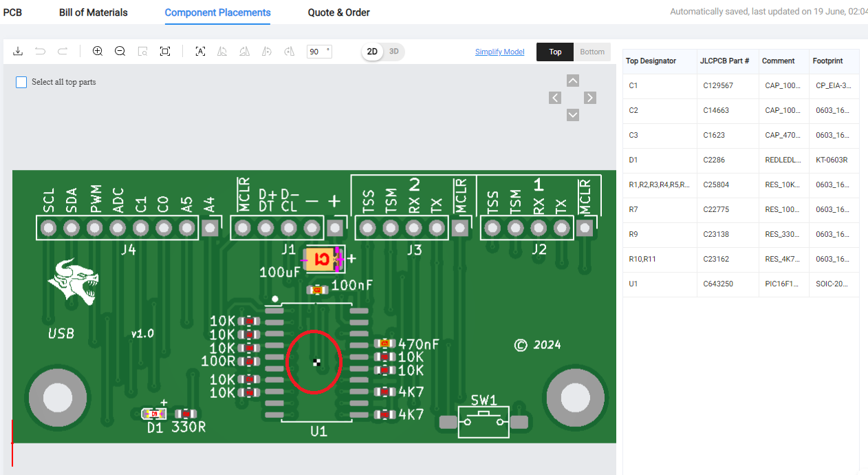Click the rotation angle input field
The image size is (868, 475).
[316, 52]
